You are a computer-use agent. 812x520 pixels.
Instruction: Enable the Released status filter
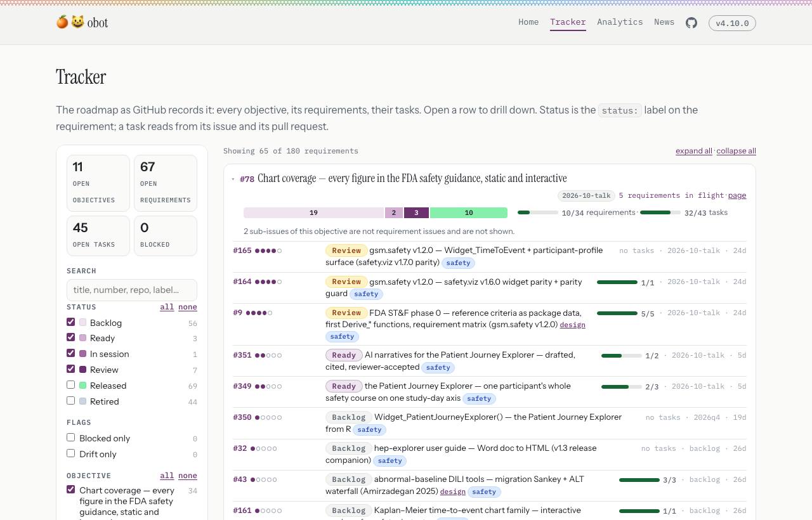pos(70,385)
